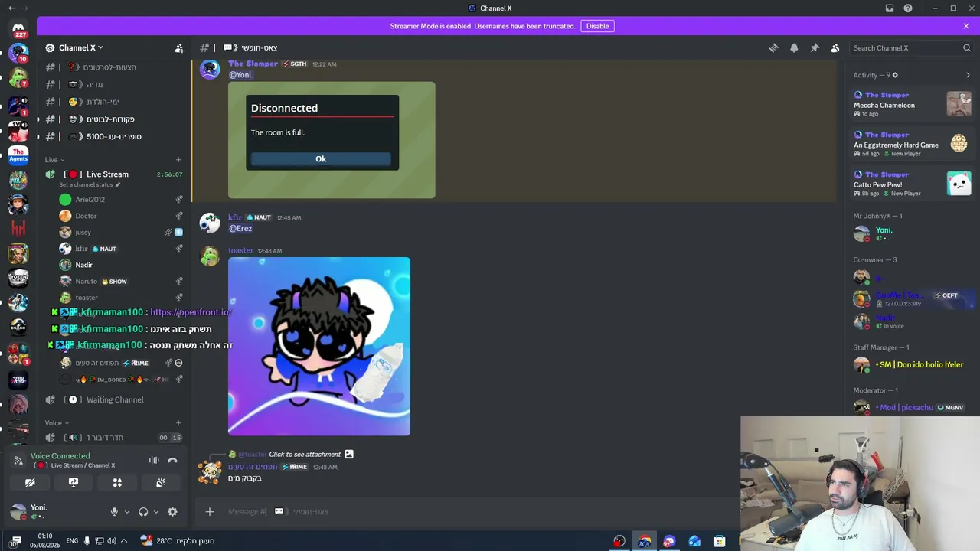Open the server with the 227 badge
Viewport: 980px width, 551px height.
[x=18, y=30]
